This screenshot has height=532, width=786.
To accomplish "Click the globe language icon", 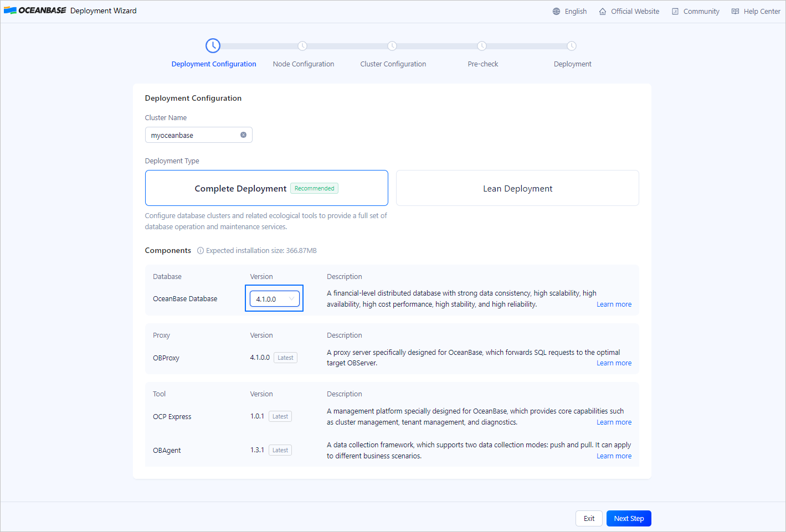I will coord(556,11).
